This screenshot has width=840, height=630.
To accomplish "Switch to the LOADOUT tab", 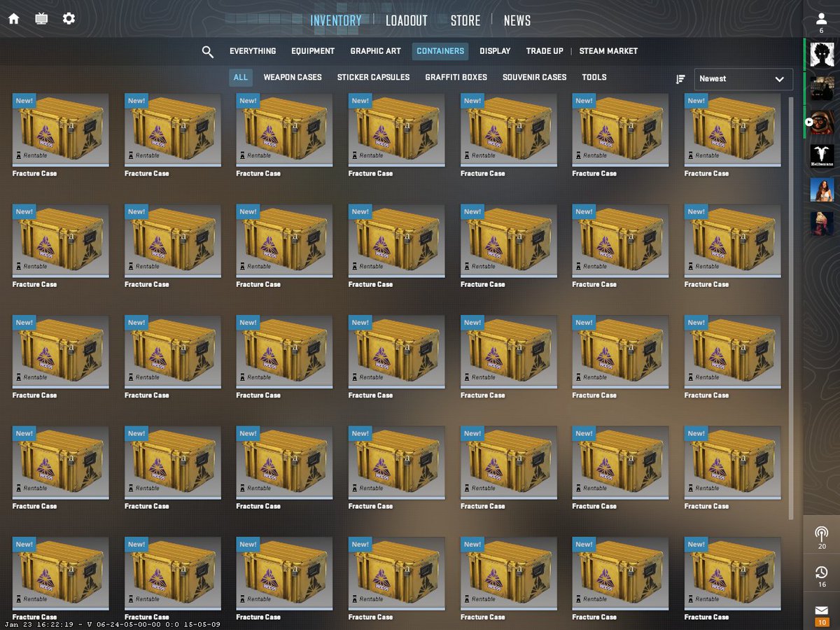I will (407, 20).
